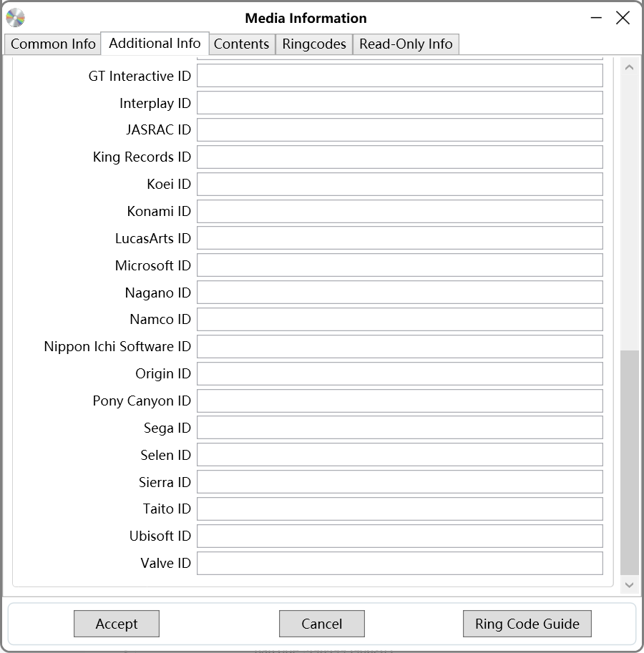Minimize the Media Information window
Image resolution: width=644 pixels, height=653 pixels.
pyautogui.click(x=596, y=18)
